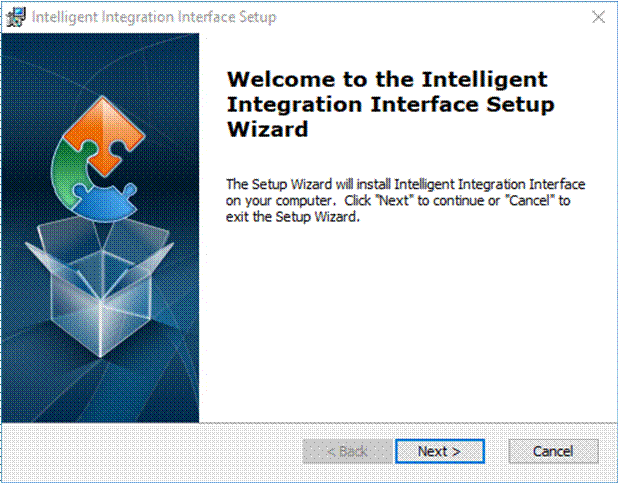This screenshot has height=484, width=619.
Task: Click the installer icon in the title bar
Action: pos(16,17)
